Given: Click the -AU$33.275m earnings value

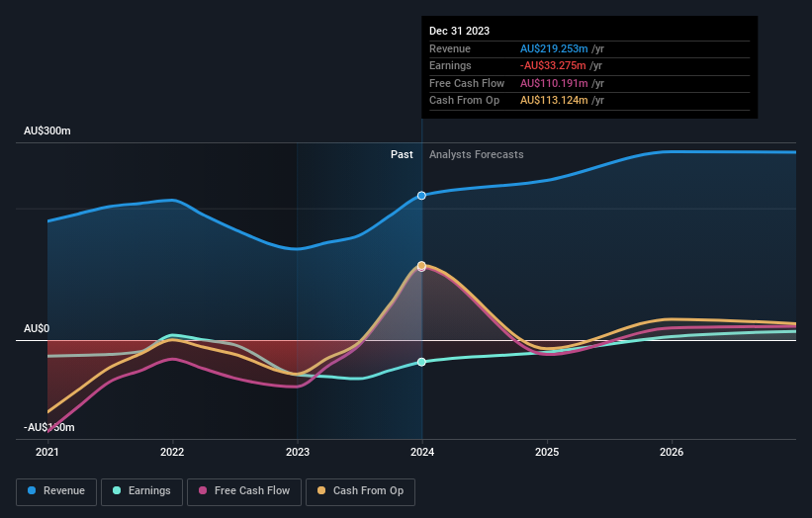Looking at the screenshot, I should tap(553, 65).
